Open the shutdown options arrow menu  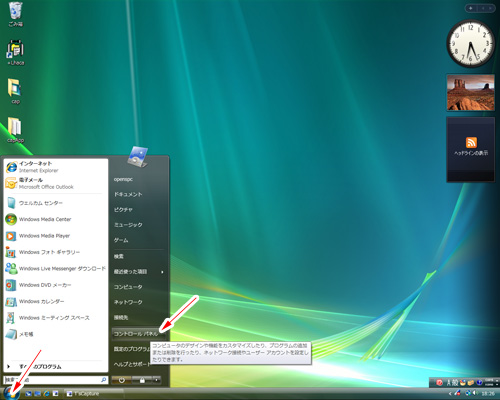coord(156,380)
